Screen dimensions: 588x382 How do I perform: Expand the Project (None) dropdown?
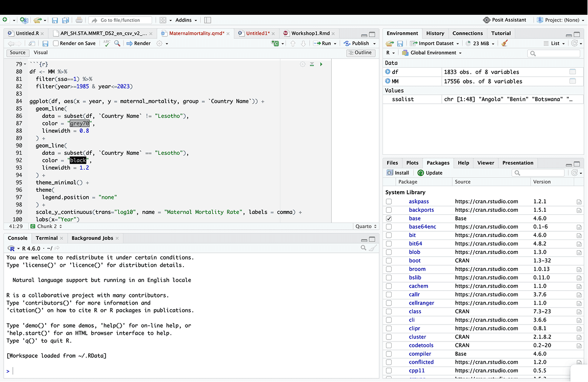click(x=561, y=21)
